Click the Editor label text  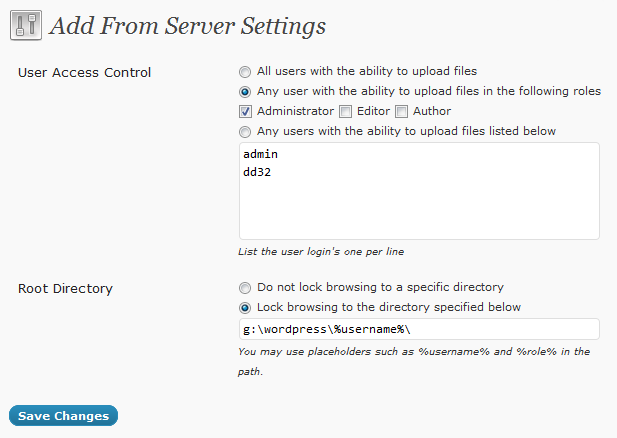click(372, 111)
